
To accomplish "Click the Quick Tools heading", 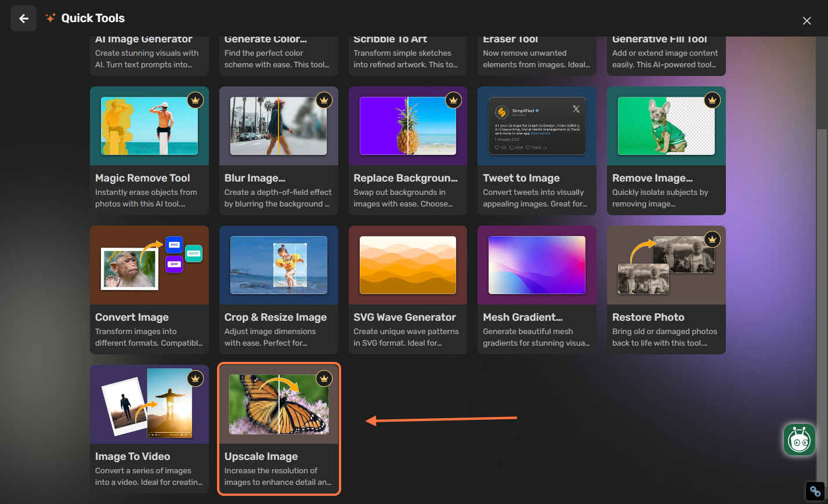I will coord(93,18).
